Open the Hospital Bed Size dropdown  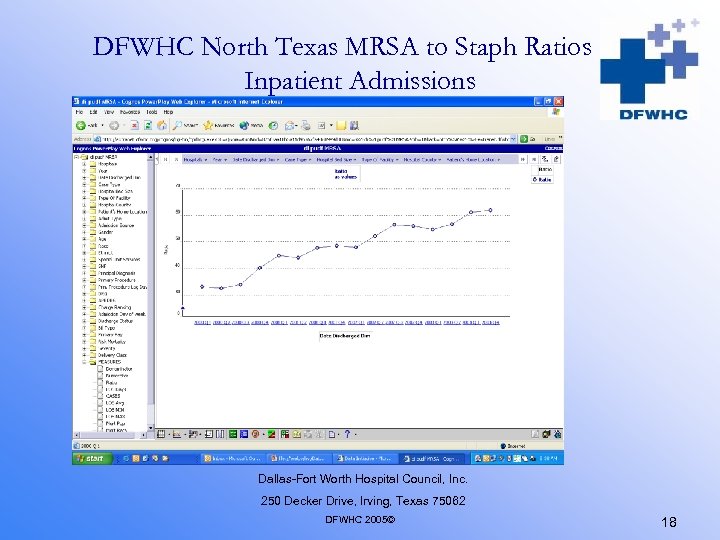pos(336,159)
